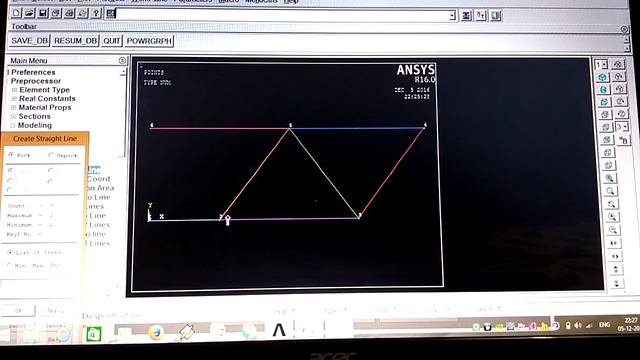Viewport: 640px width, 360px height.
Task: Pan the model left arrow icon
Action: coord(614,243)
